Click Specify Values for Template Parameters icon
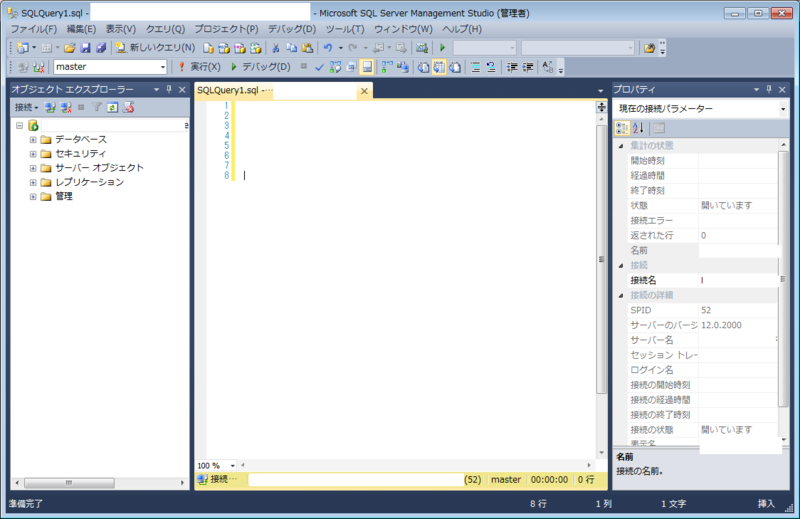Image resolution: width=800 pixels, height=519 pixels. click(x=548, y=67)
